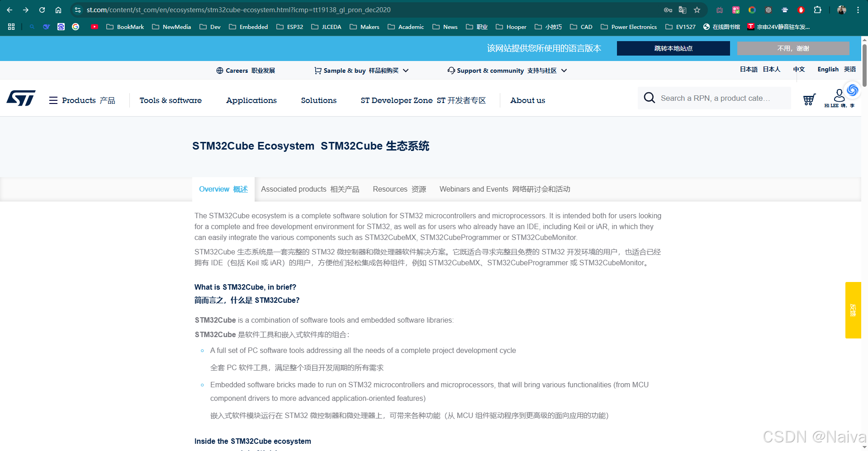The height and width of the screenshot is (451, 868).
Task: Open ST Developer Zone menu
Action: tap(423, 100)
